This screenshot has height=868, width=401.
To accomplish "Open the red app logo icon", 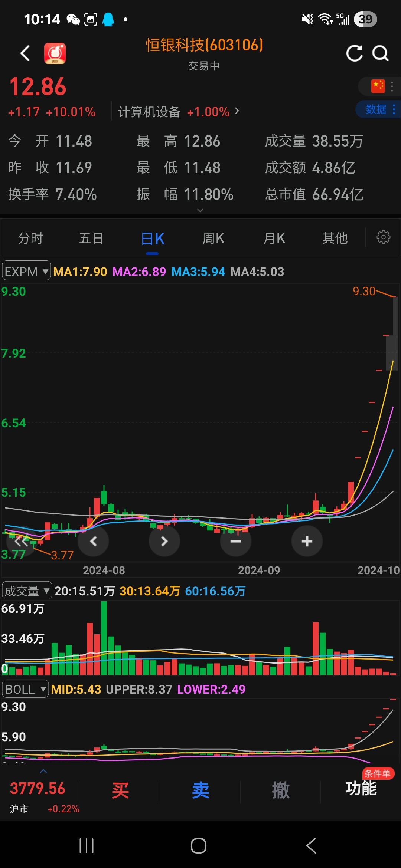I will click(55, 53).
